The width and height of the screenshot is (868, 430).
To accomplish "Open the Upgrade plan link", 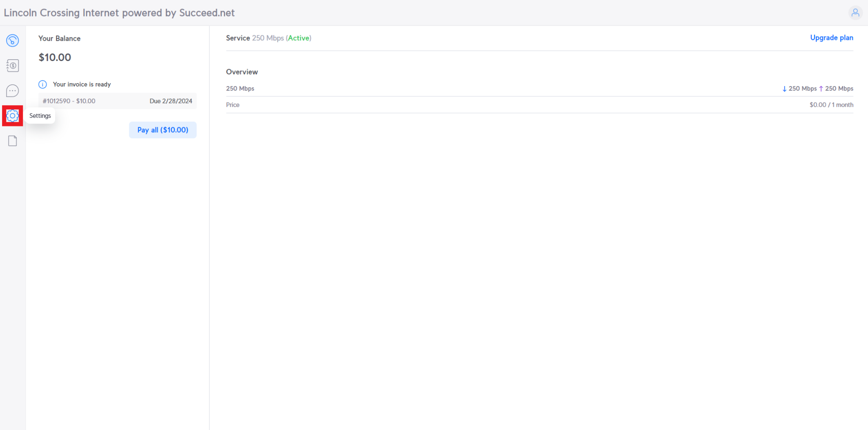I will (x=831, y=38).
